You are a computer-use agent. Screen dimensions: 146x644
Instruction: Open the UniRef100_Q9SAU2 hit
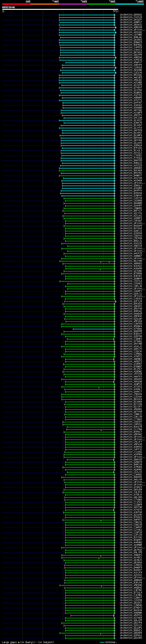131,15
